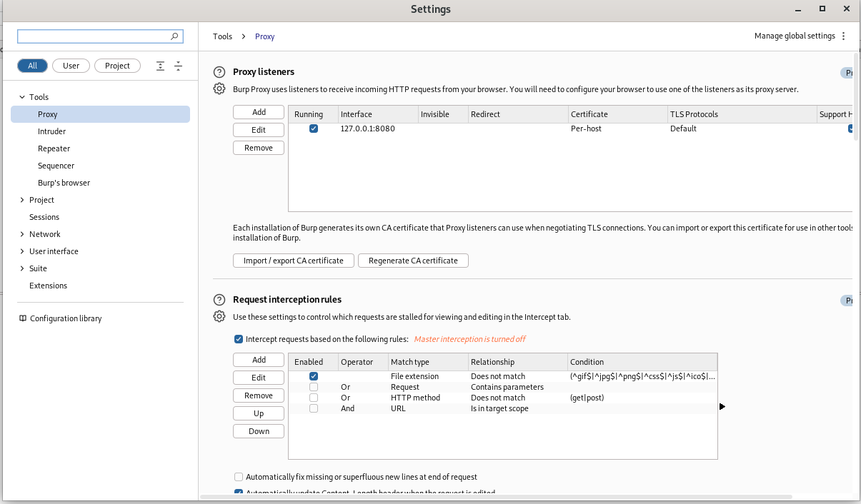Viewport: 861px width, 504px height.
Task: Add a new request interception rule
Action: click(x=259, y=360)
